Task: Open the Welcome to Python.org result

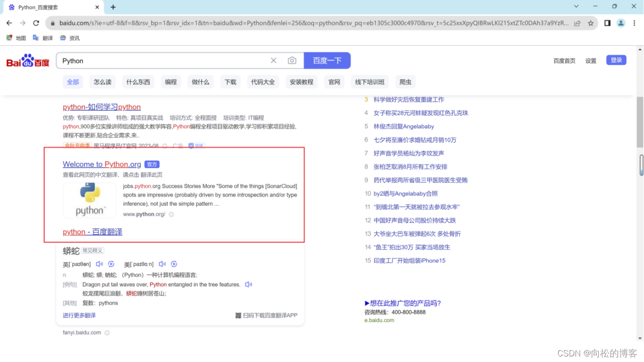Action: coord(102,164)
